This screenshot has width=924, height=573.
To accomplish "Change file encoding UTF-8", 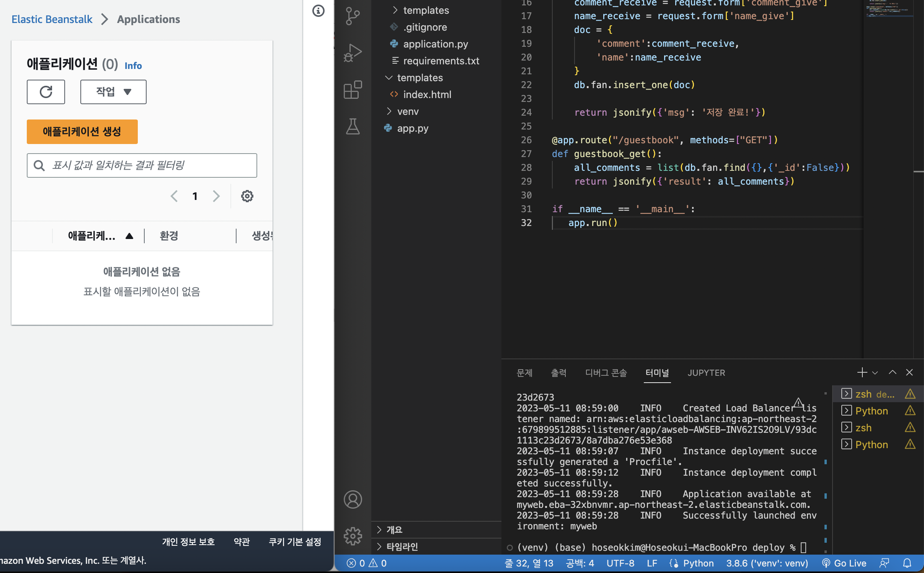I will coord(620,563).
